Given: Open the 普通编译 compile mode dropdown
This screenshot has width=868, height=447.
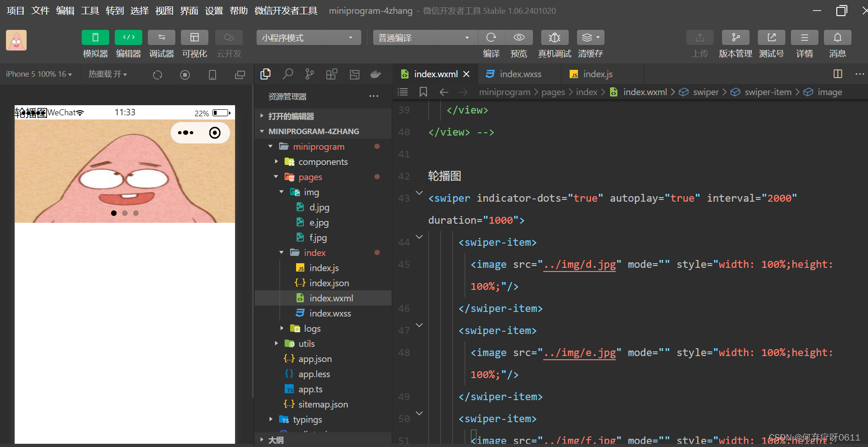Looking at the screenshot, I should click(425, 38).
